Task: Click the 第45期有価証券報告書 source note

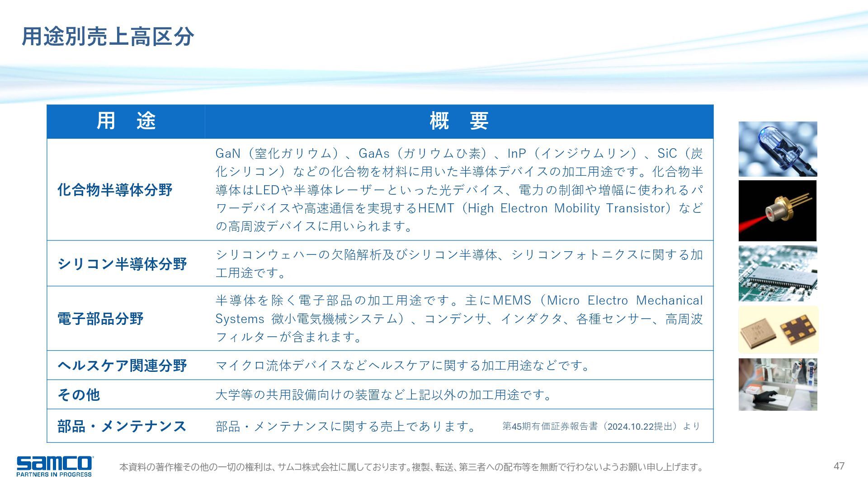Action: pyautogui.click(x=601, y=426)
